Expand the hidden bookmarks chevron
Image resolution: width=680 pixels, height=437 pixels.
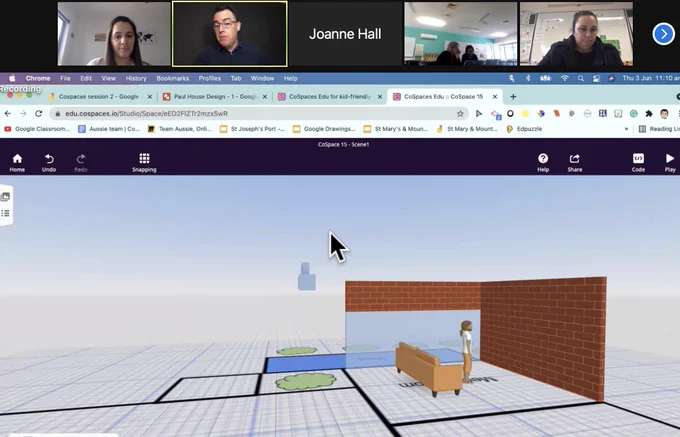pos(626,129)
